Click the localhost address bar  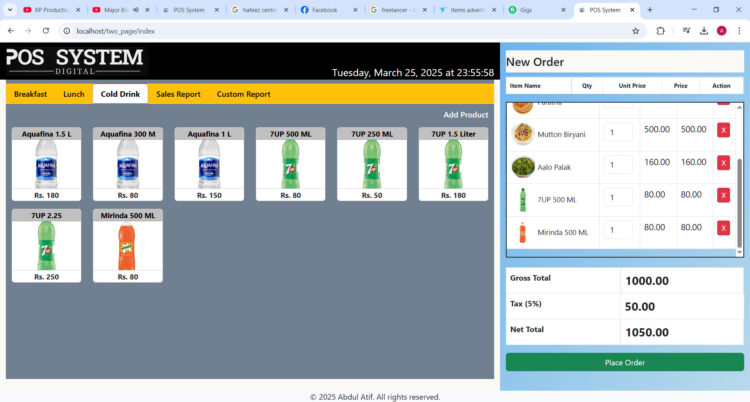(300, 31)
